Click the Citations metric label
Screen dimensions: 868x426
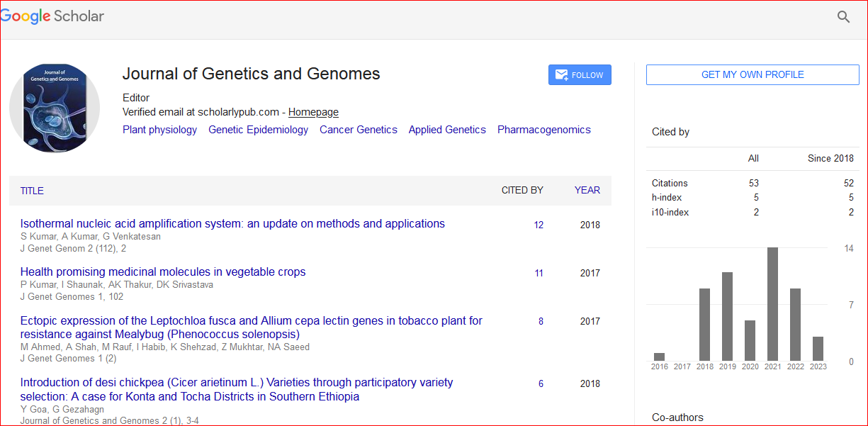[x=670, y=184]
